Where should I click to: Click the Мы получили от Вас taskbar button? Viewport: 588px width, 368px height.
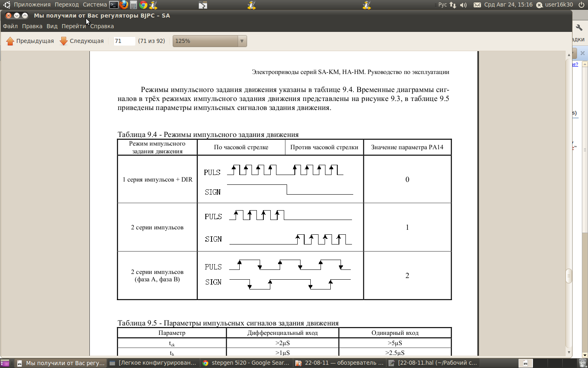point(61,363)
